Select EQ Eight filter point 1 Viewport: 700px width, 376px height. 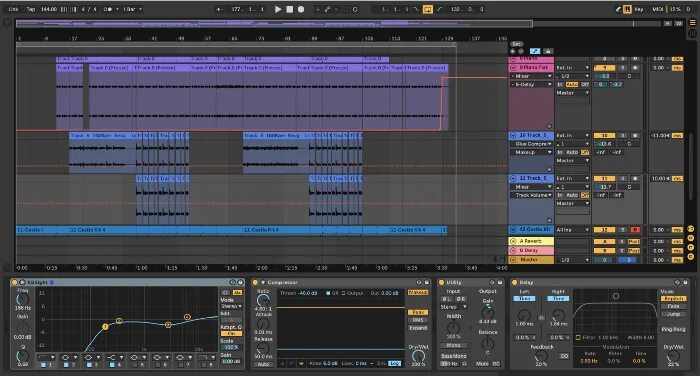[x=105, y=327]
